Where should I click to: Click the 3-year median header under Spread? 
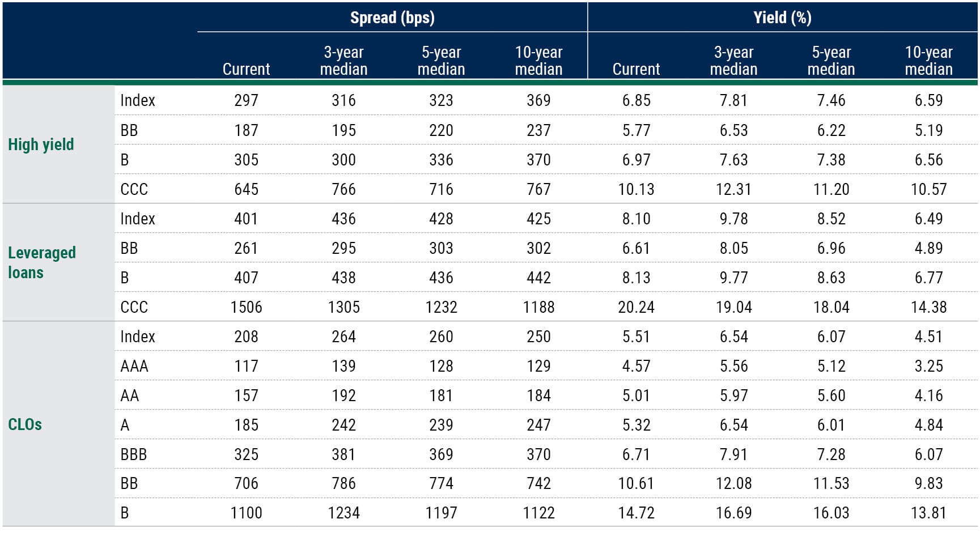pos(343,61)
